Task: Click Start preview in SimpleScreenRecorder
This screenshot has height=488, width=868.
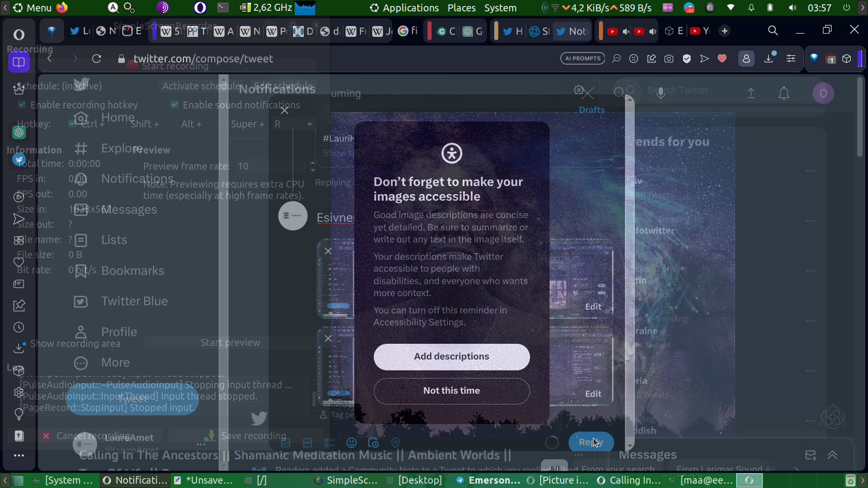Action: (230, 343)
